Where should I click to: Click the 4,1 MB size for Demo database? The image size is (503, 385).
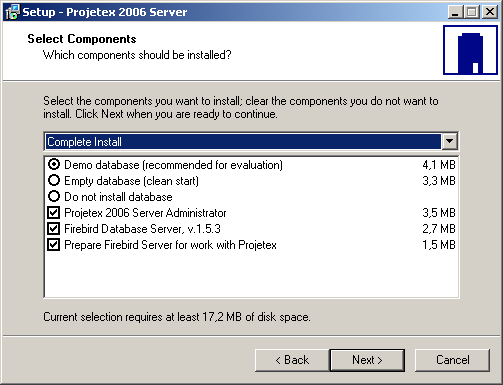pyautogui.click(x=439, y=165)
